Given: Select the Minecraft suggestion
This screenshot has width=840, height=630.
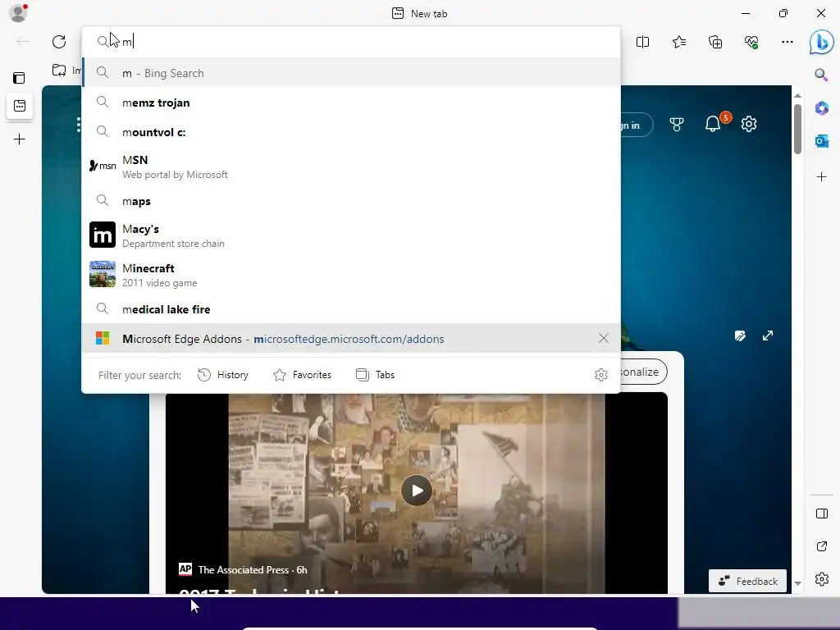Looking at the screenshot, I should 351,275.
